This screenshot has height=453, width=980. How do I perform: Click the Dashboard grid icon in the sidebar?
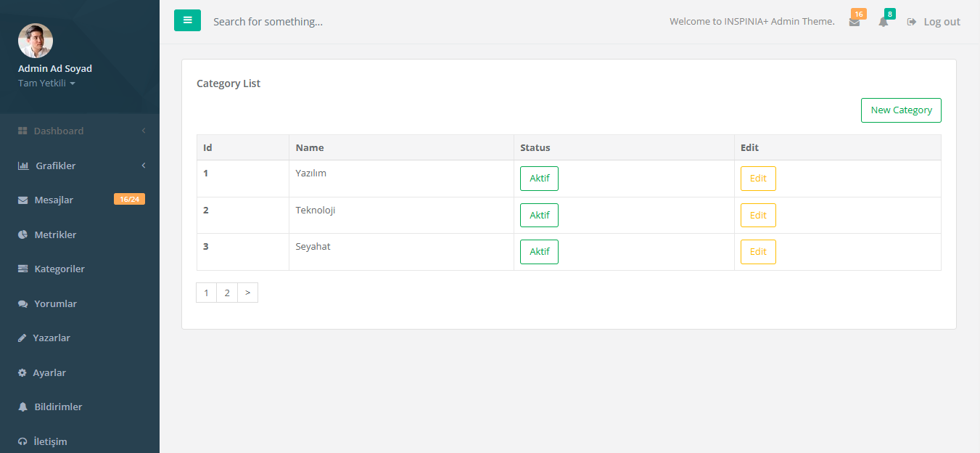(x=22, y=131)
